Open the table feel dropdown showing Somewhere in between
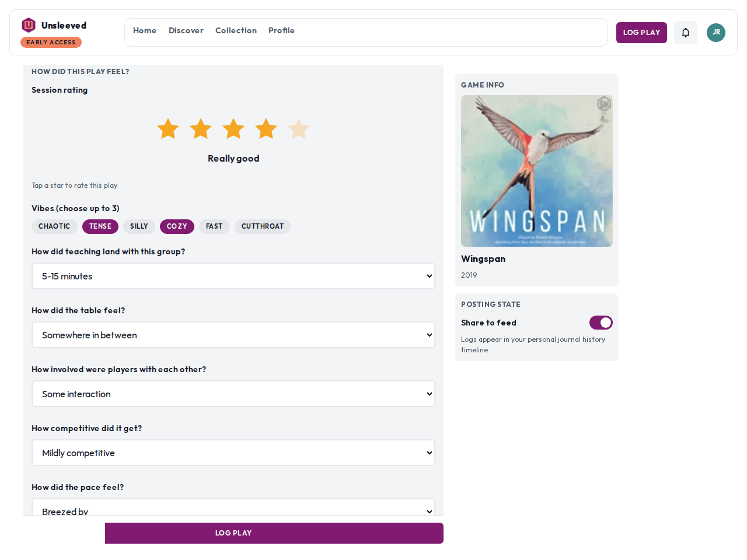The height and width of the screenshot is (560, 747). [233, 335]
